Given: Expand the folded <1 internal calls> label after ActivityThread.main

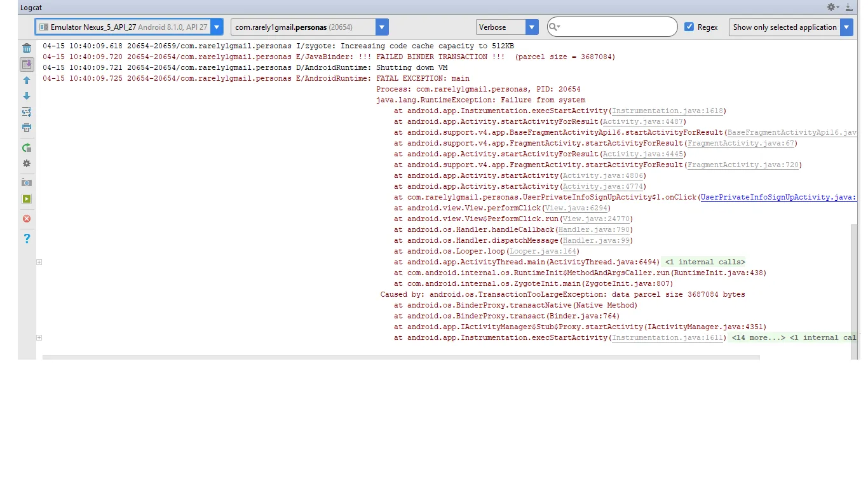Looking at the screenshot, I should click(705, 262).
